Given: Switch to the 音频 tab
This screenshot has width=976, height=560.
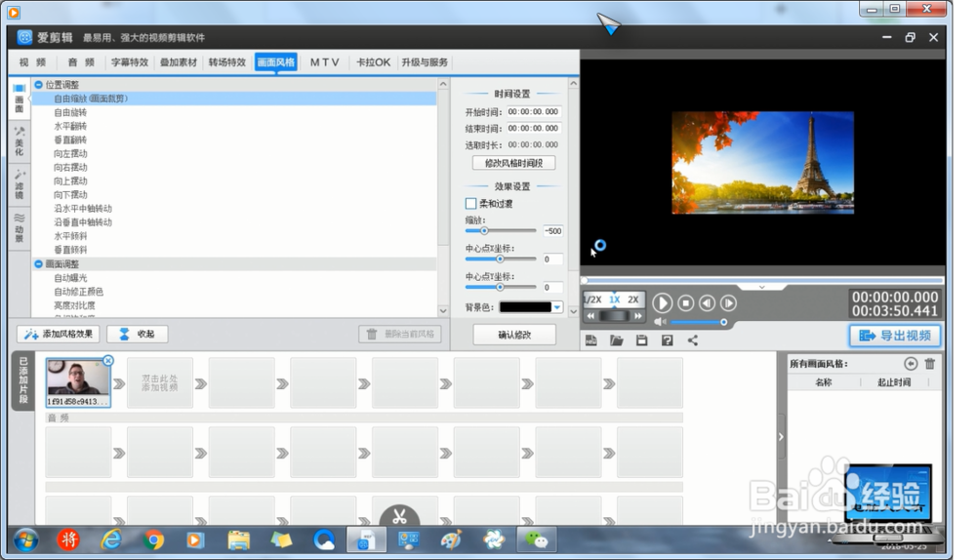Looking at the screenshot, I should point(81,62).
